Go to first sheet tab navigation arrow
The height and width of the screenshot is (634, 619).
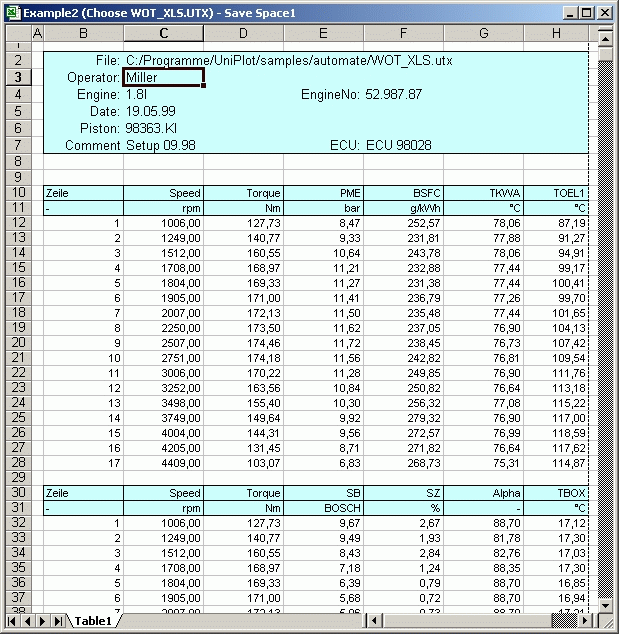tap(12, 621)
